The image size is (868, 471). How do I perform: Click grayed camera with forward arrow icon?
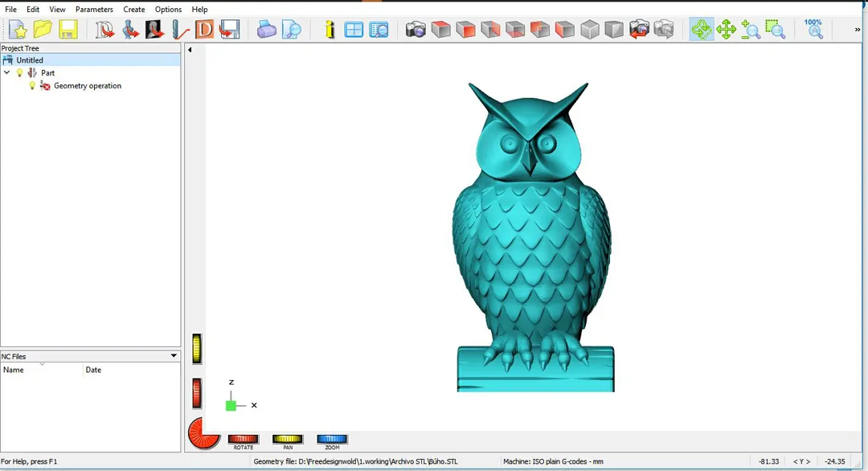pos(664,29)
